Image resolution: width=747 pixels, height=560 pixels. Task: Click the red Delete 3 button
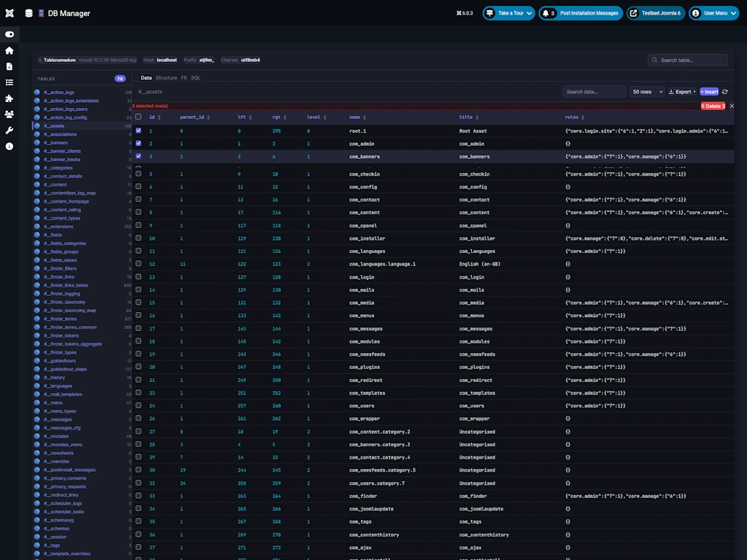coord(713,106)
